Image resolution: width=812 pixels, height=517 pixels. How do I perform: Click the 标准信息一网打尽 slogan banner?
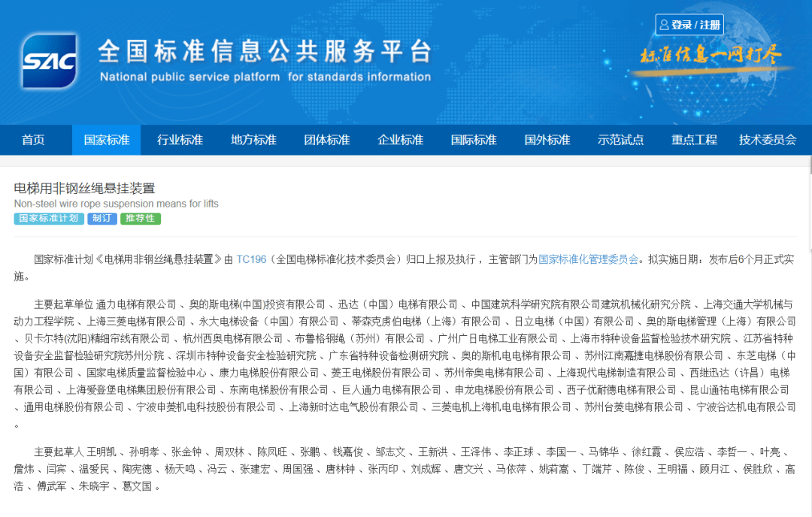pos(710,56)
